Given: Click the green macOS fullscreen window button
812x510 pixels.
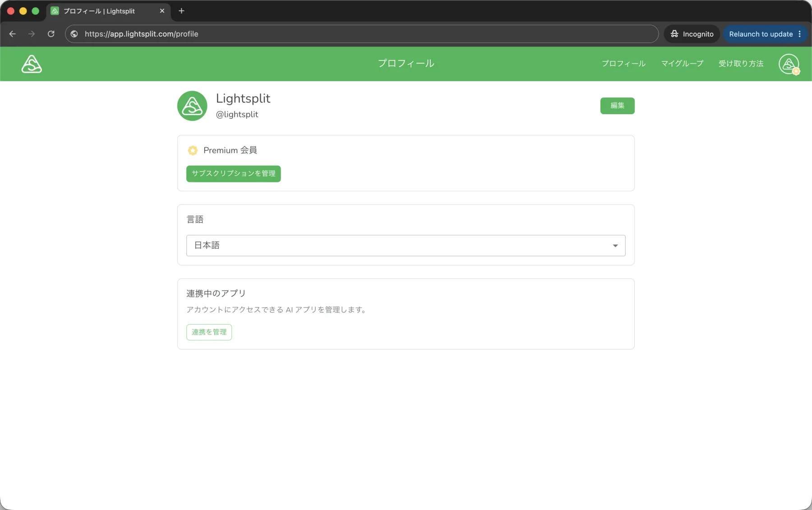Looking at the screenshot, I should 36,11.
